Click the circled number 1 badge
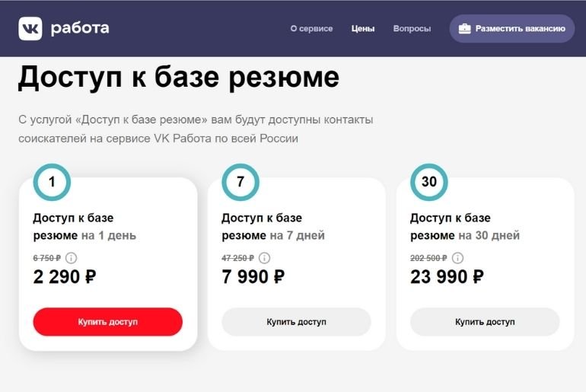Viewport: 586px width, 392px height. 52,182
